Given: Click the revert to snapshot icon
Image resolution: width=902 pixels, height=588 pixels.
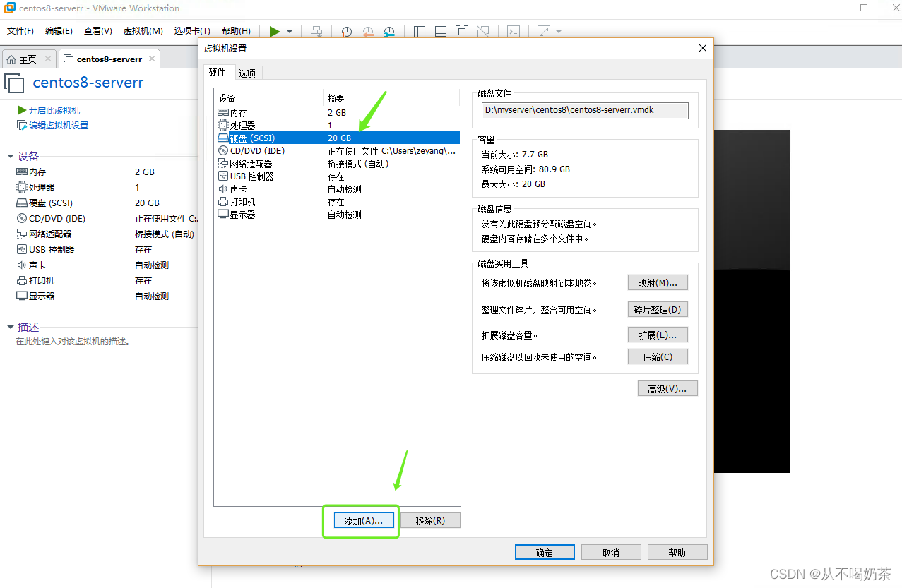Looking at the screenshot, I should [x=368, y=32].
